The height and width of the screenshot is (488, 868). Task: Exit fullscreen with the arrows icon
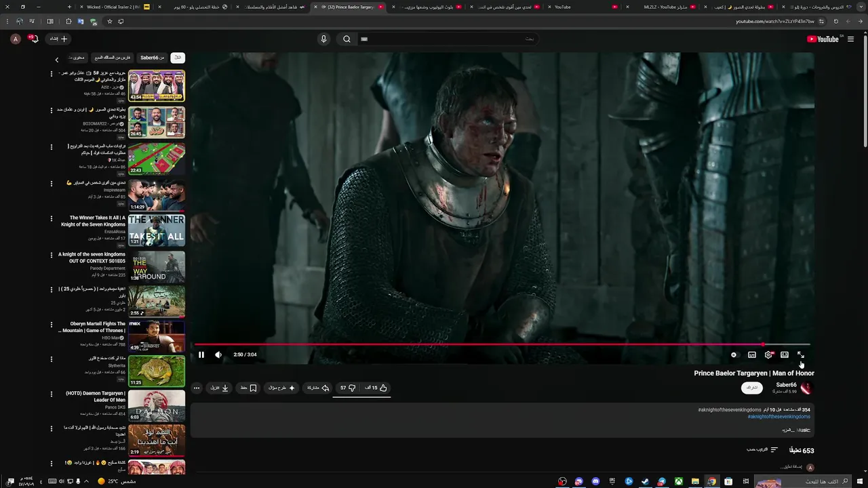(801, 354)
